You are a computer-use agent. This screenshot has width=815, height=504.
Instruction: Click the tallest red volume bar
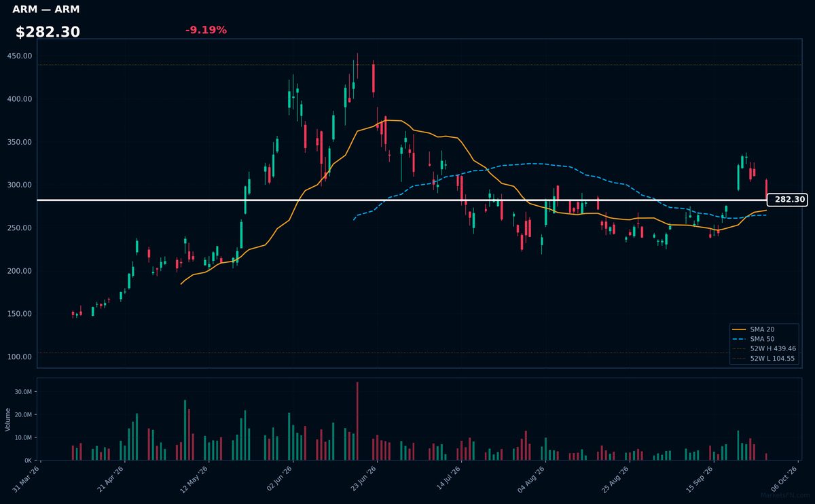click(357, 421)
